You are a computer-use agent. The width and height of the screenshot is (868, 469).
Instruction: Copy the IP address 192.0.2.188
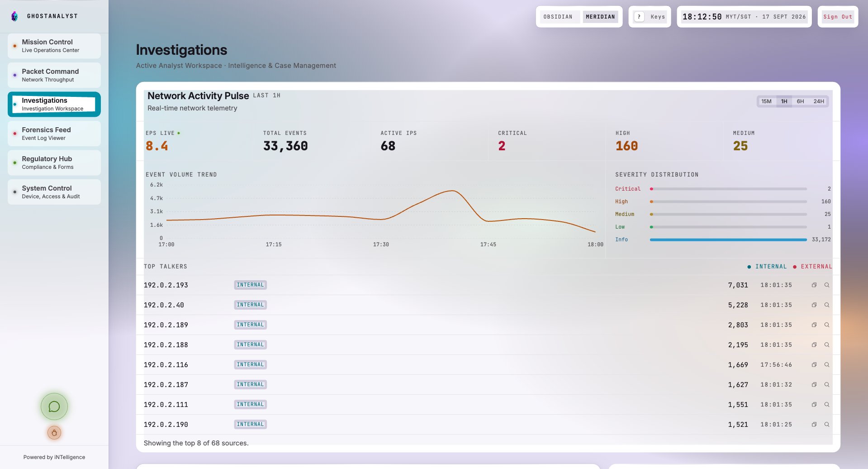[814, 345]
